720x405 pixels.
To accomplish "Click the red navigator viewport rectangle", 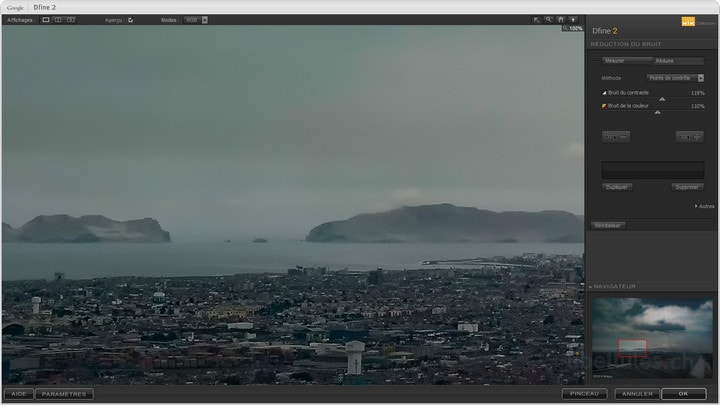I will tap(633, 349).
